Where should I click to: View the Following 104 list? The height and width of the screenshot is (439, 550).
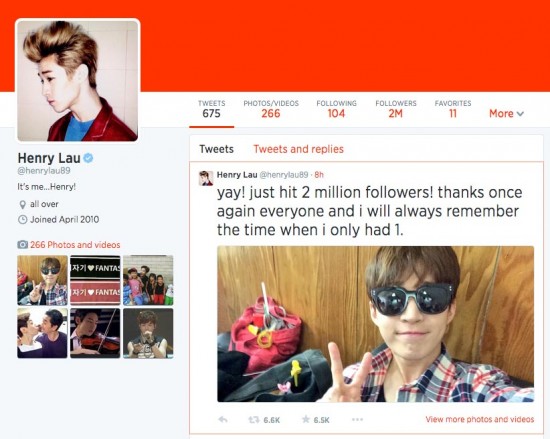tap(336, 109)
